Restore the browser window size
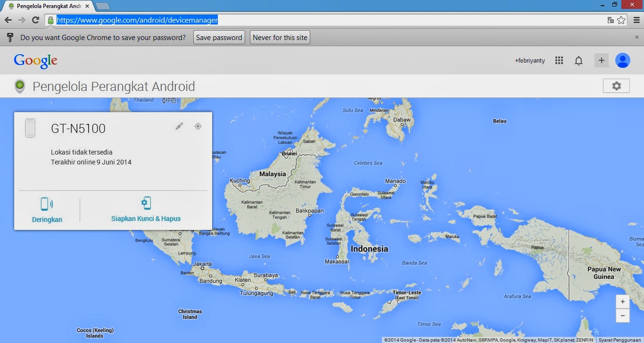Image resolution: width=644 pixels, height=343 pixels. 614,4
